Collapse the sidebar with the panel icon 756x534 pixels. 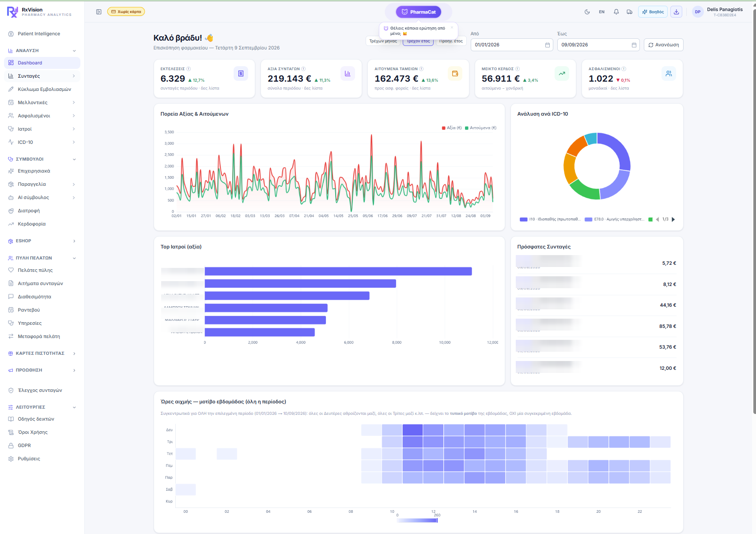(99, 12)
